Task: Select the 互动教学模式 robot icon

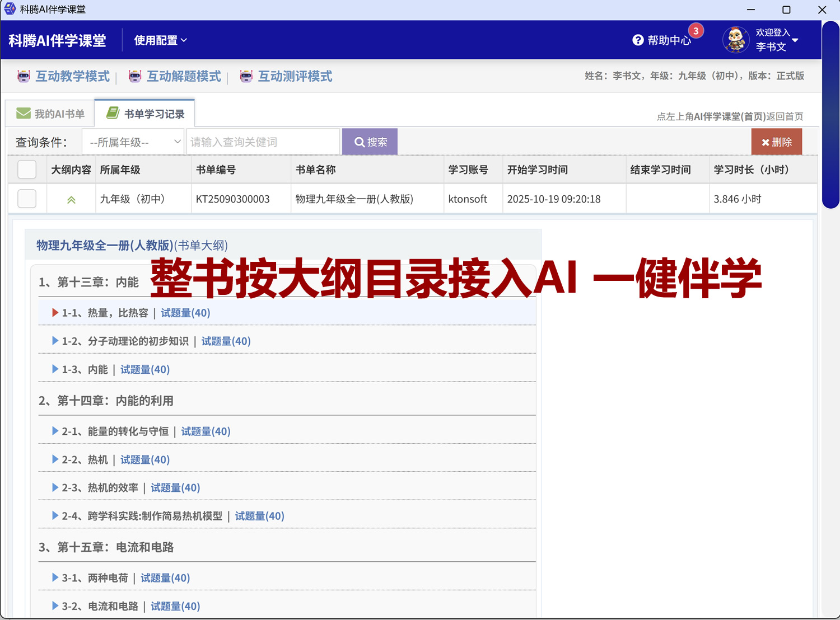Action: point(23,76)
